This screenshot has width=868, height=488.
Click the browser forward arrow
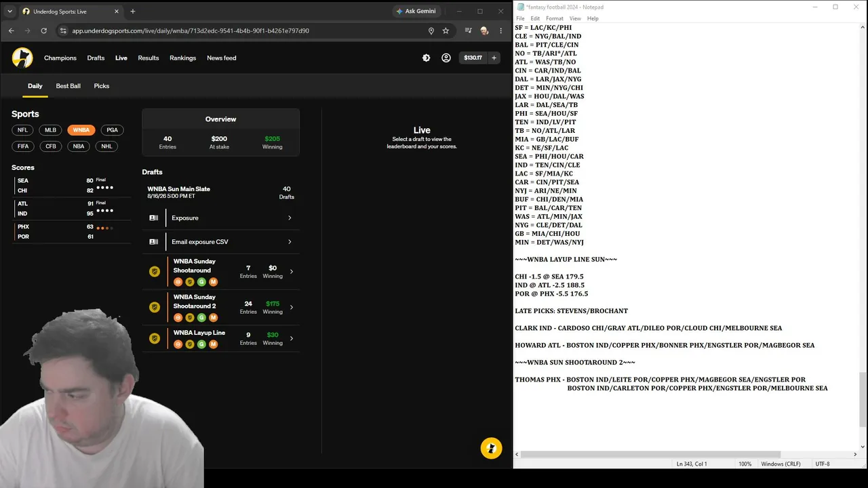[x=27, y=30]
